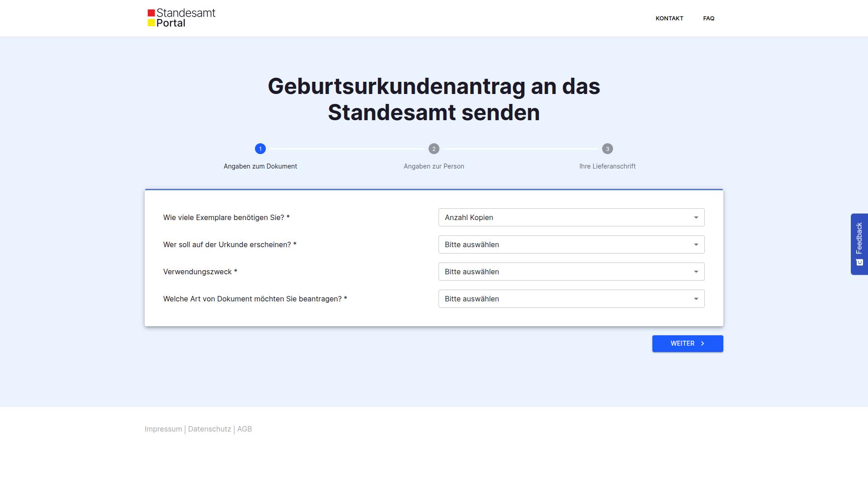The height and width of the screenshot is (488, 868).
Task: Select the Ihre Lieferanschrift step label
Action: pyautogui.click(x=607, y=166)
